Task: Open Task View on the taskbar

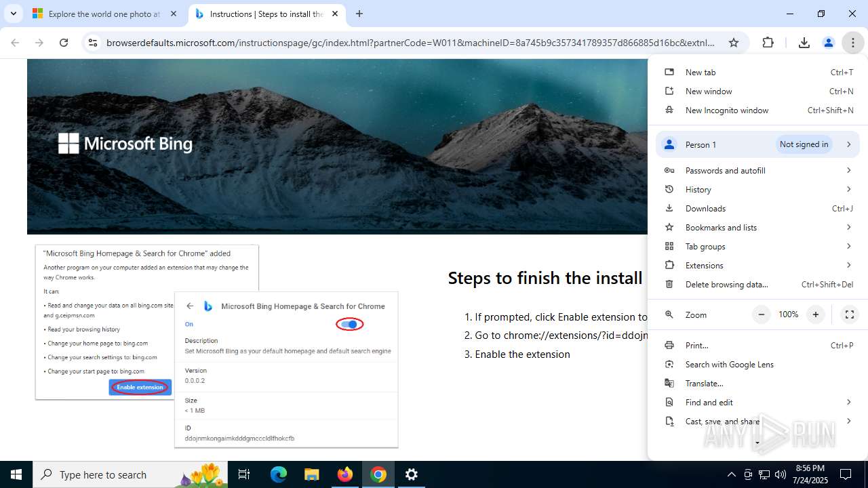Action: pos(245,474)
